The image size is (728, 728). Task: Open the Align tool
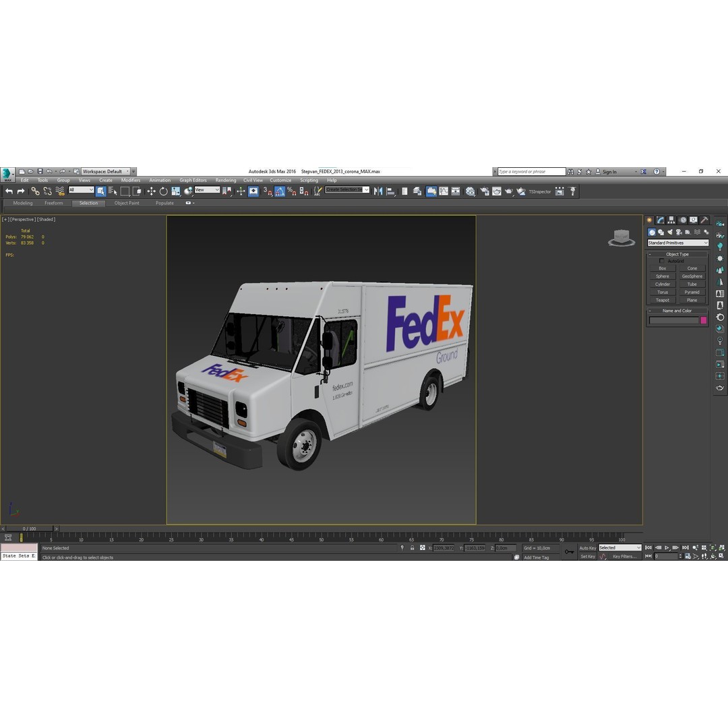pyautogui.click(x=390, y=191)
